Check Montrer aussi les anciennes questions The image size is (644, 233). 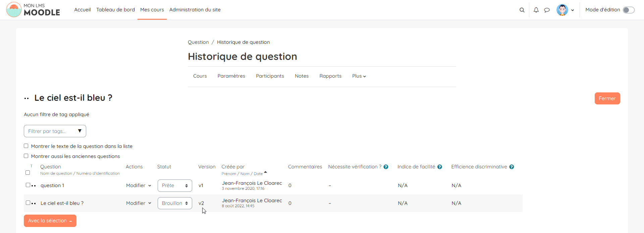tap(26, 156)
